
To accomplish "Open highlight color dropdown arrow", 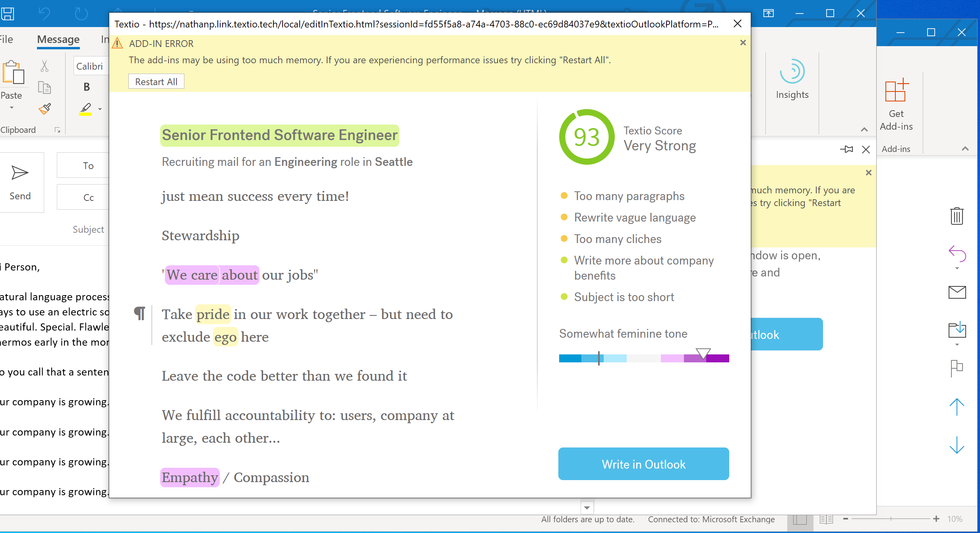I will coord(100,109).
